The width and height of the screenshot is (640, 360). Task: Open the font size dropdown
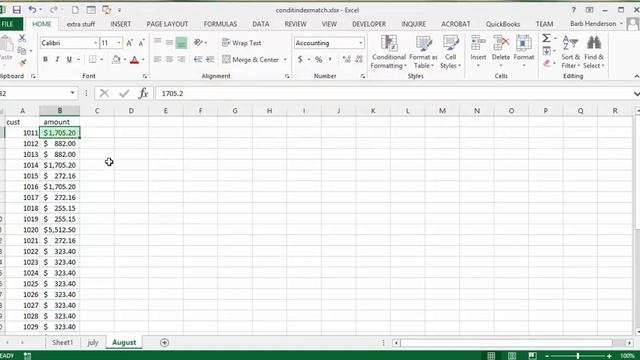119,43
